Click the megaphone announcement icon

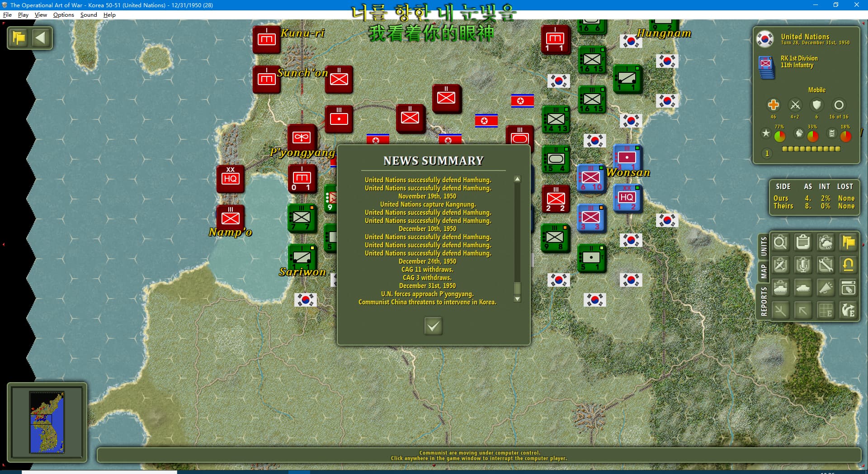pos(826,288)
